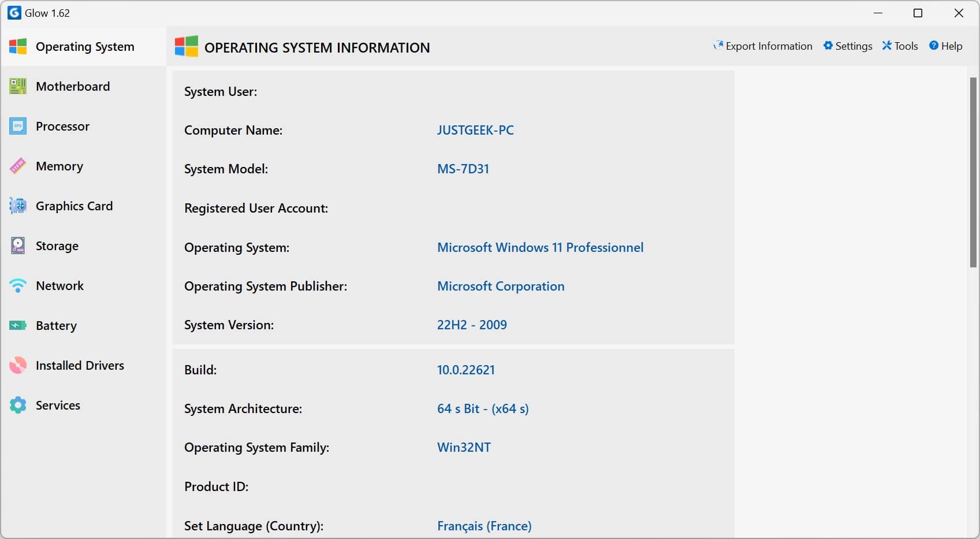Click the Storage drive icon in sidebar

coord(18,246)
